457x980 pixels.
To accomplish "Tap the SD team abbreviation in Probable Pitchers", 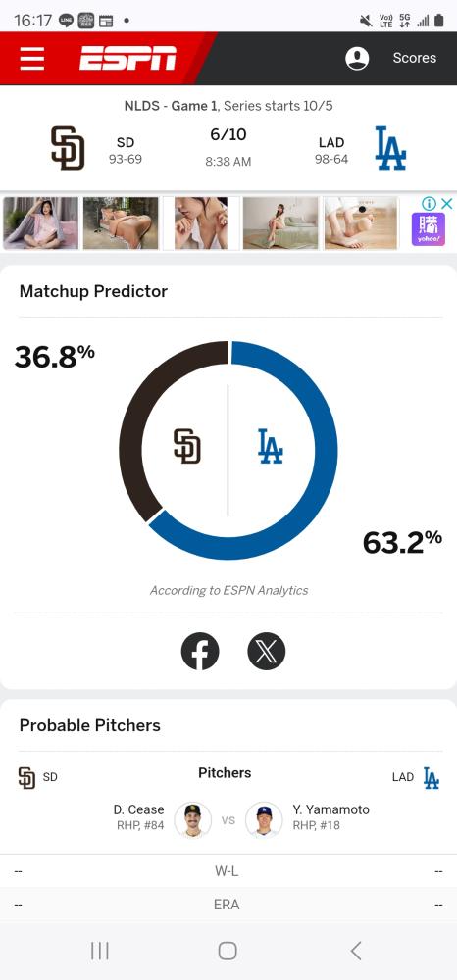I will pos(50,777).
